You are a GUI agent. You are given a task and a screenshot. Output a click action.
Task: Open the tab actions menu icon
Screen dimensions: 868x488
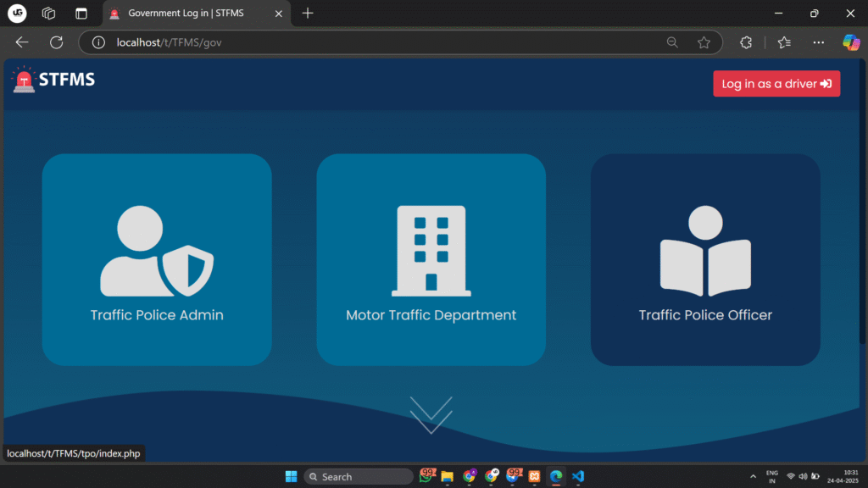point(81,13)
